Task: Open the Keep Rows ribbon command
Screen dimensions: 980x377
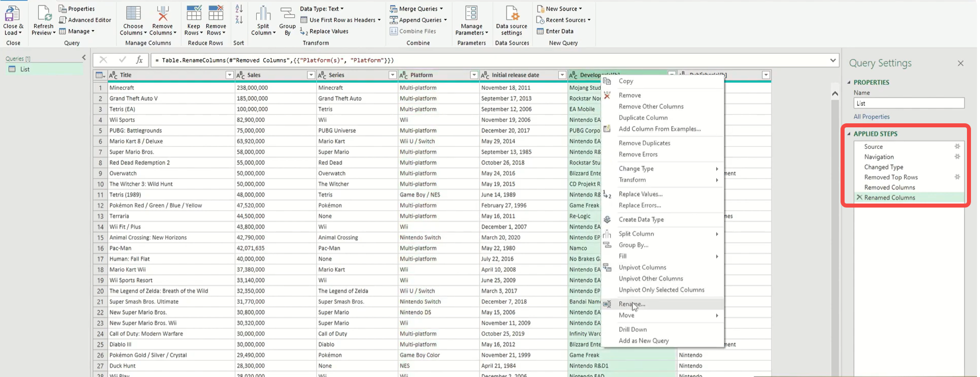Action: coord(194,20)
